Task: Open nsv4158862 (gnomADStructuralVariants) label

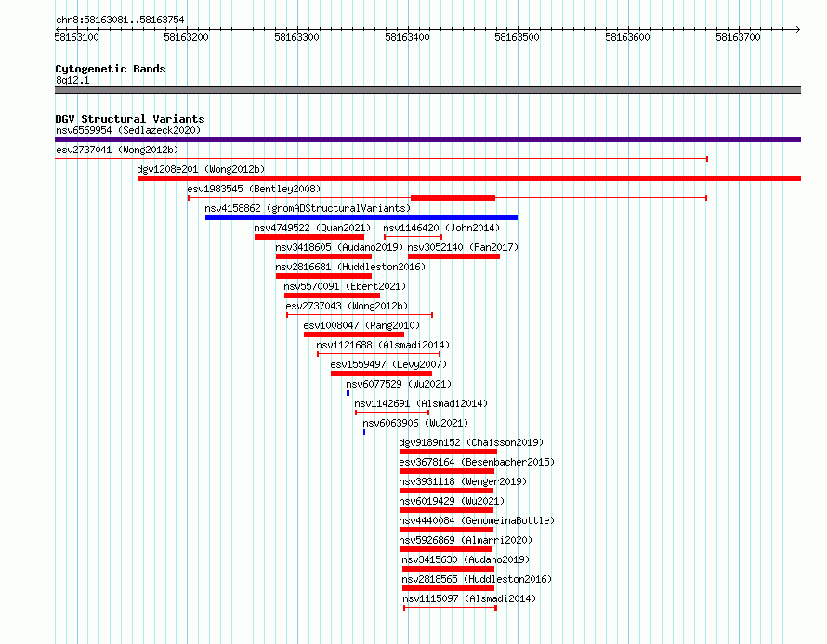Action: point(308,208)
